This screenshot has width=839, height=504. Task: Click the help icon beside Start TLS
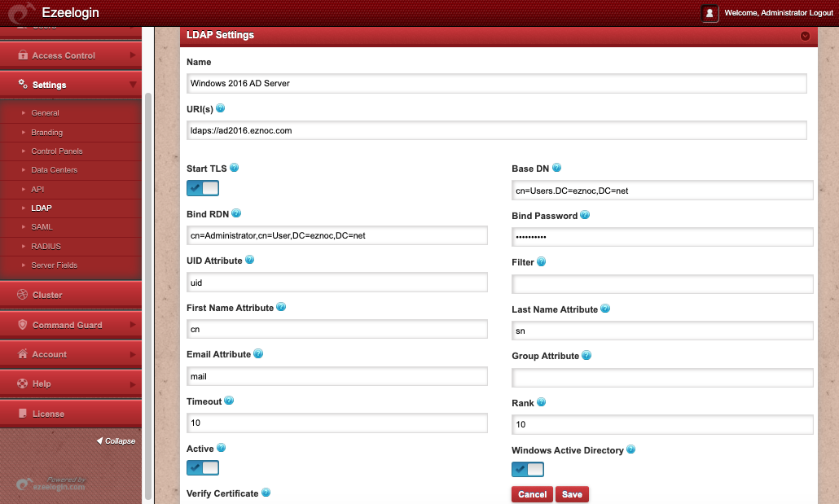click(234, 168)
